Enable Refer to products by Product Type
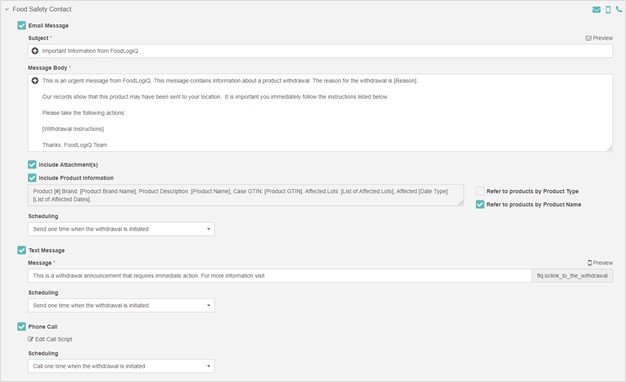Image resolution: width=626 pixels, height=382 pixels. pyautogui.click(x=480, y=191)
